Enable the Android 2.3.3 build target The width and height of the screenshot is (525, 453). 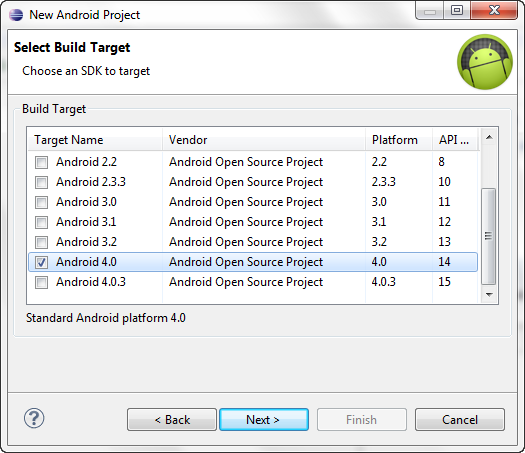[x=42, y=182]
